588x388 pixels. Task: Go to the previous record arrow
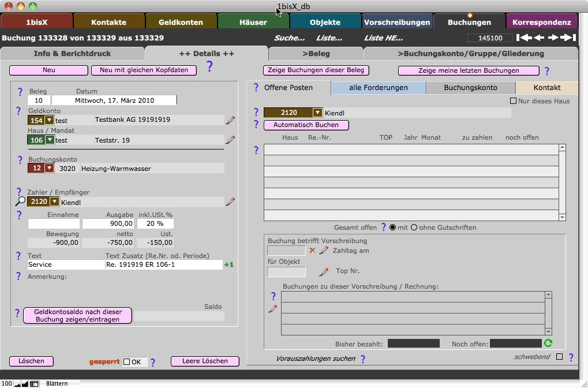pos(539,38)
